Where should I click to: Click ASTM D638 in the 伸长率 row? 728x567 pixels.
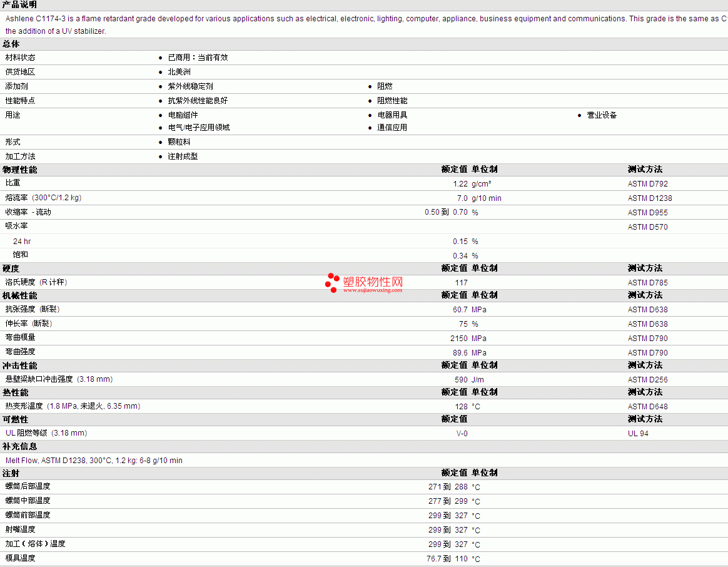point(648,324)
